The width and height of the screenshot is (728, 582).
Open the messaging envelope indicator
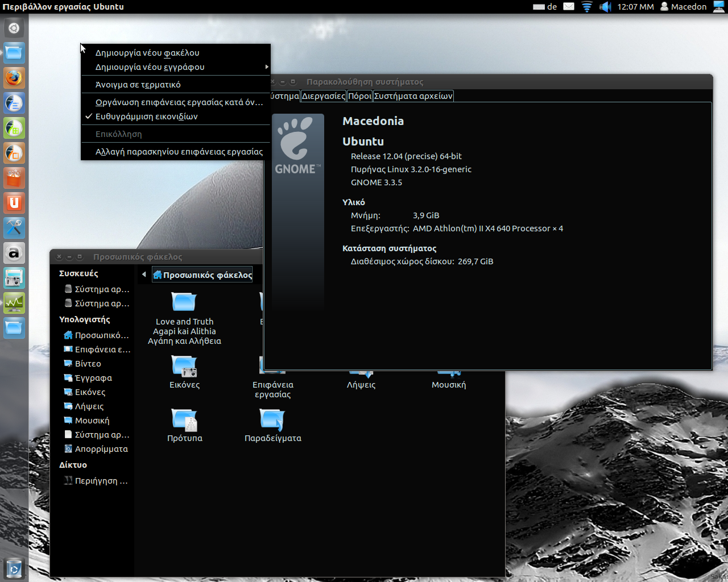point(569,7)
